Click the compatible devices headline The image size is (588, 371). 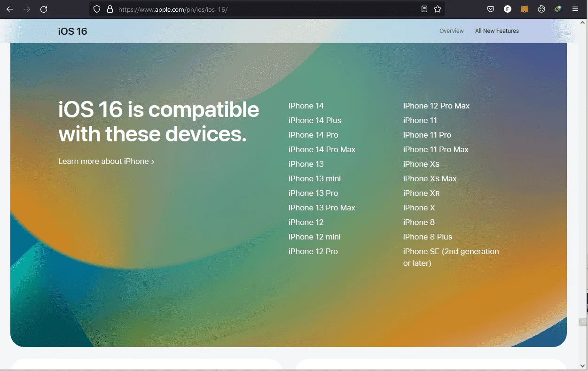click(158, 122)
